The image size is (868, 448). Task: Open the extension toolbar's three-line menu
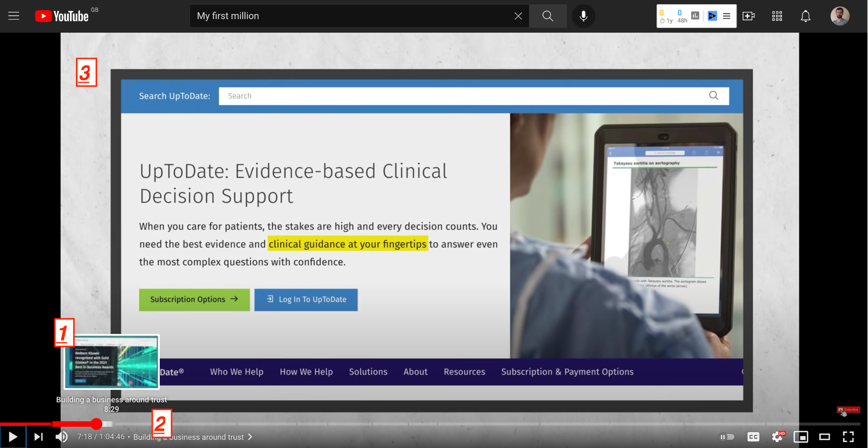pyautogui.click(x=726, y=16)
